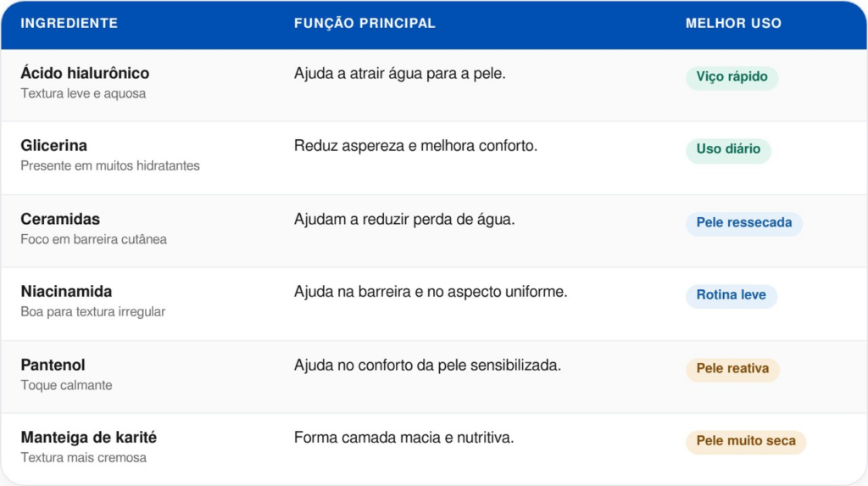
Task: Click the Rotina leve badge
Action: [x=731, y=295]
